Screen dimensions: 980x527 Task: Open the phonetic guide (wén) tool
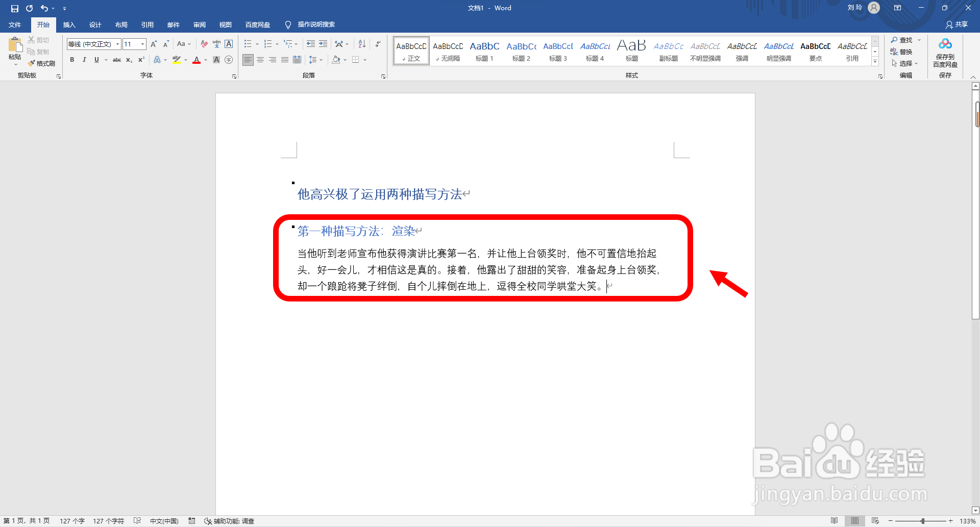click(216, 44)
